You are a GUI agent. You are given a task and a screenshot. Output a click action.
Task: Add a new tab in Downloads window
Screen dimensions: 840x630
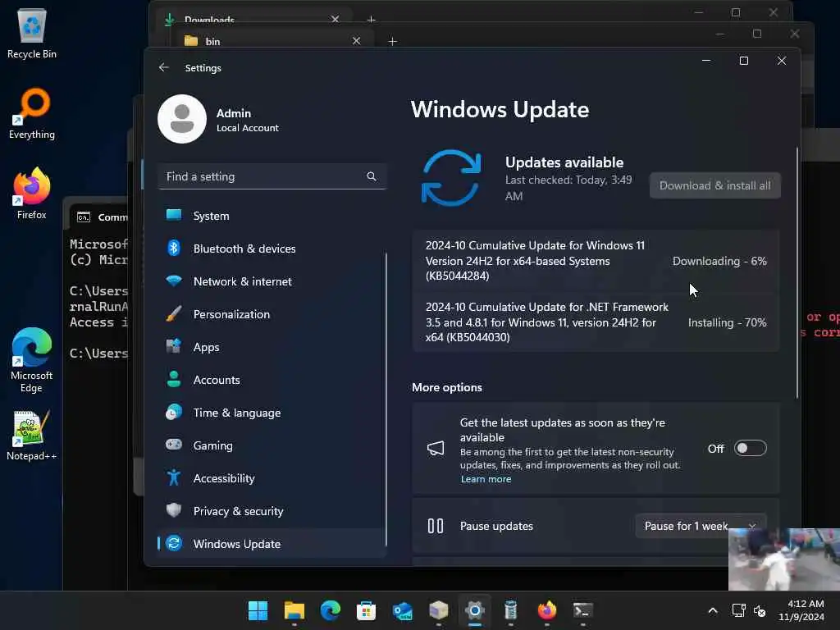tap(372, 20)
